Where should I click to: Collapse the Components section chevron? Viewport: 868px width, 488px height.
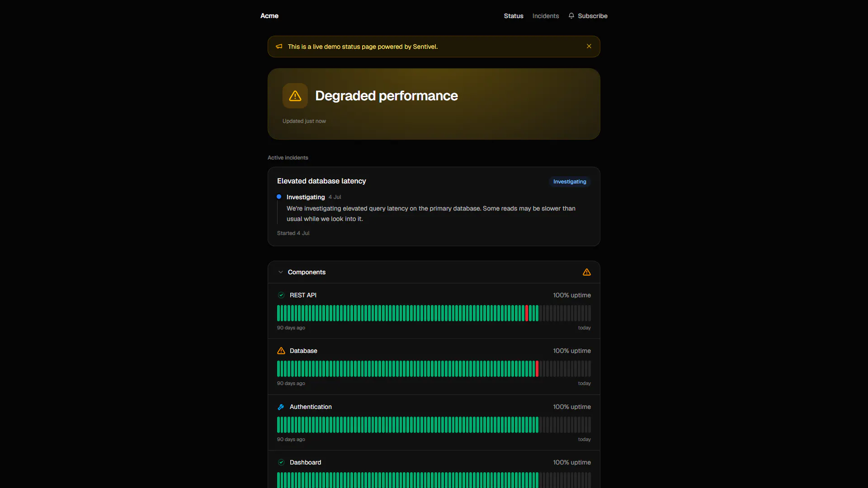[280, 272]
